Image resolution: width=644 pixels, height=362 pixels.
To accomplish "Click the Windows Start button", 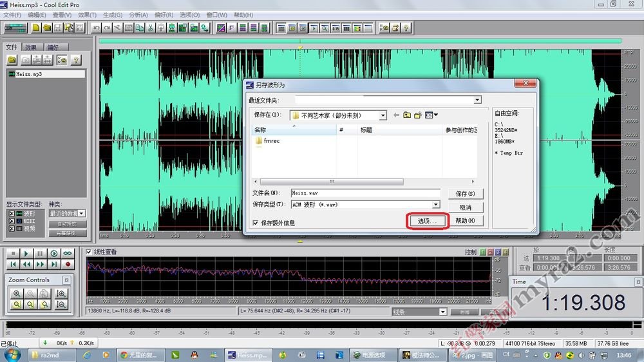I will pos(12,355).
